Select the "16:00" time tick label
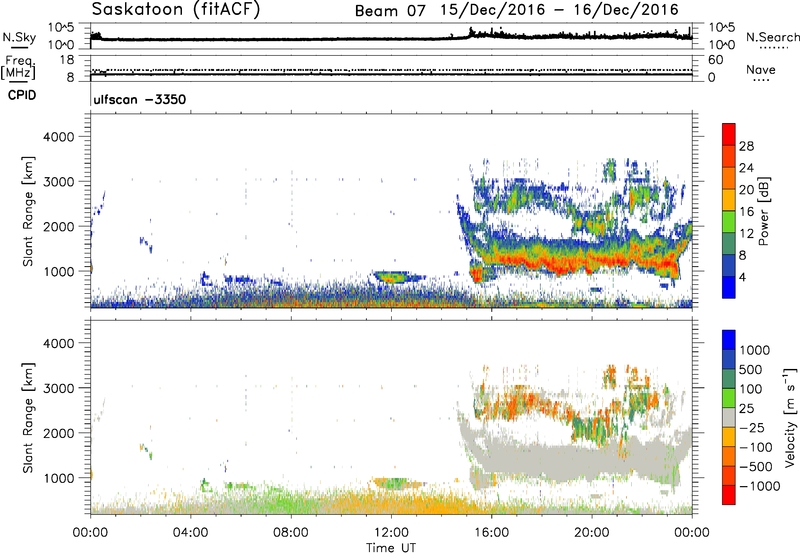This screenshot has height=554, width=800. [x=491, y=533]
